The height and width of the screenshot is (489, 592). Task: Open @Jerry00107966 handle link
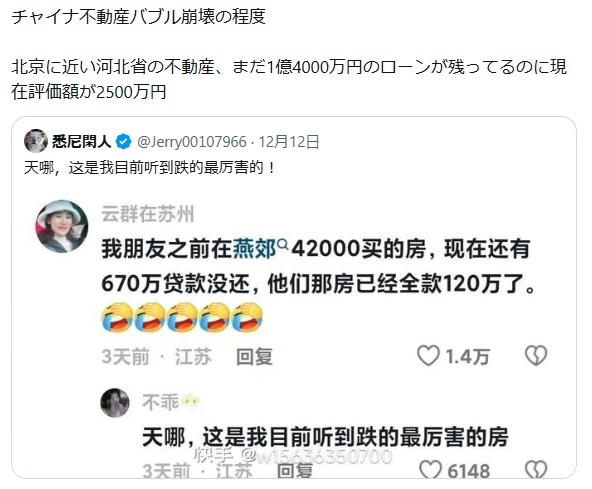(191, 142)
